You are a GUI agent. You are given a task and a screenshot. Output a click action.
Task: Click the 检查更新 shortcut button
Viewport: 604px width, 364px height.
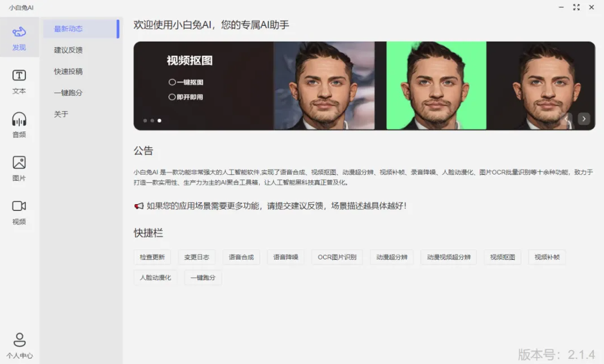tap(152, 257)
